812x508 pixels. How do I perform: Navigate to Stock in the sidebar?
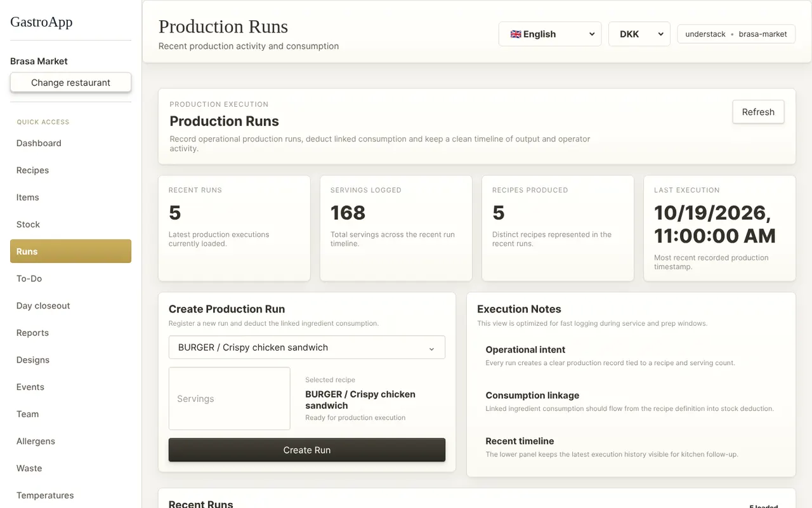tap(70, 224)
